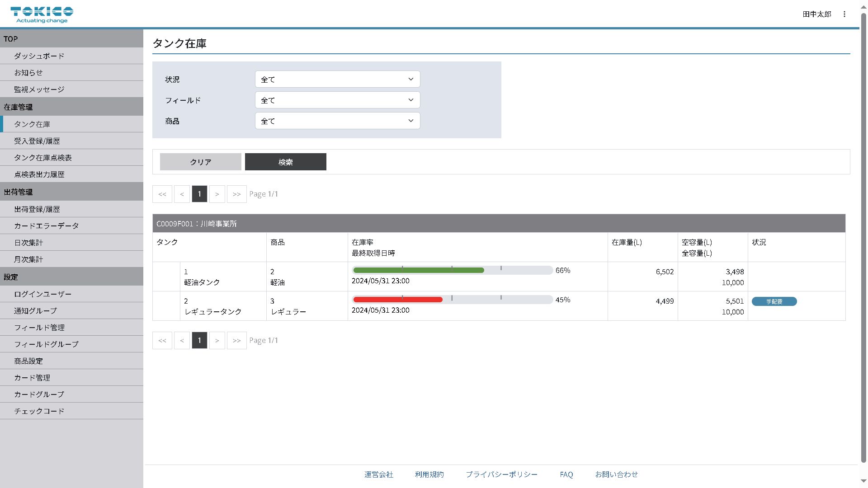The width and height of the screenshot is (868, 488).
Task: Click next page arrow in bottom pagination
Action: pos(217,341)
